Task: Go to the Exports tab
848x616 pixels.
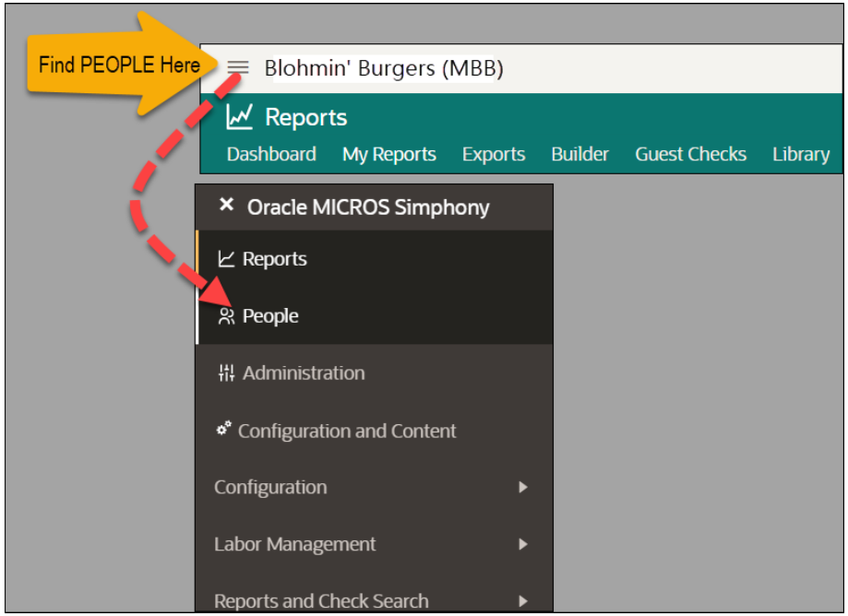Action: tap(494, 155)
